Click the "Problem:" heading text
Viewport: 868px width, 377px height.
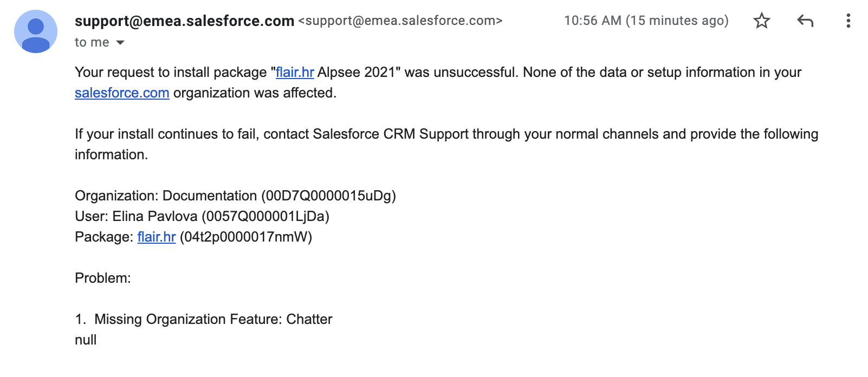point(103,278)
